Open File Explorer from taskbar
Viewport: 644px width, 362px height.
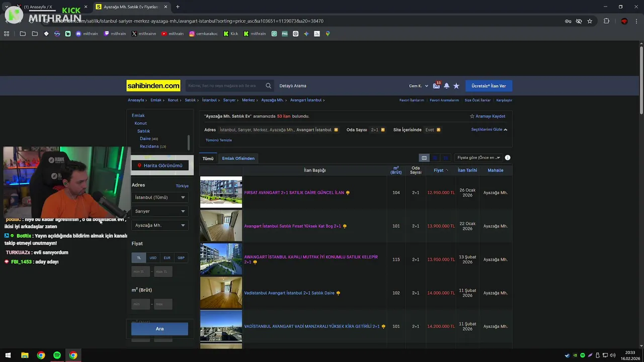pos(25,355)
